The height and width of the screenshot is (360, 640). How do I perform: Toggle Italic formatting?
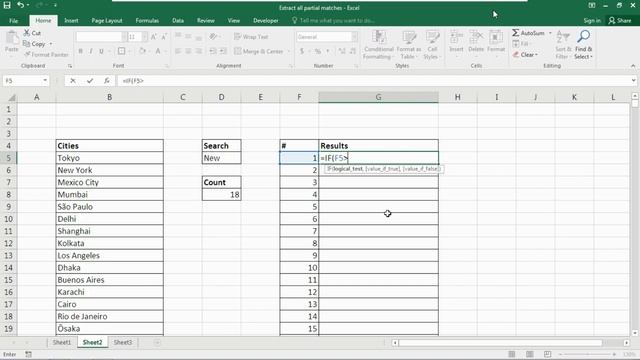coord(91,51)
